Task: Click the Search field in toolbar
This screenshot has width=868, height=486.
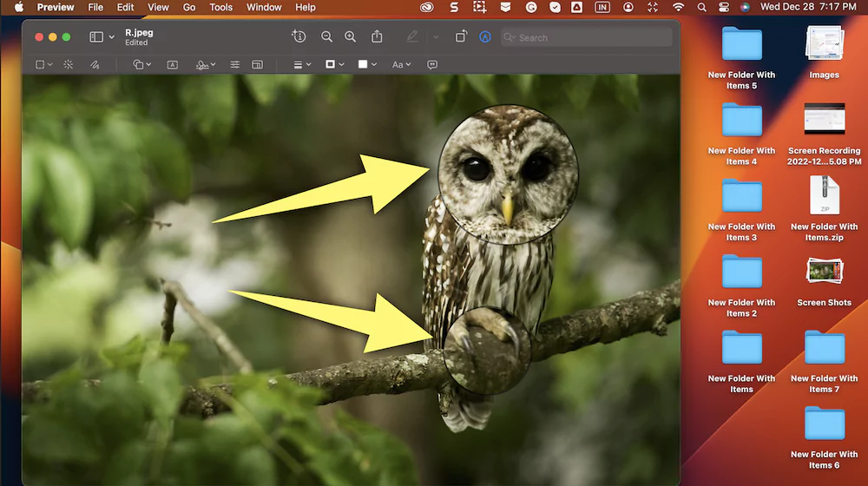Action: tap(587, 37)
